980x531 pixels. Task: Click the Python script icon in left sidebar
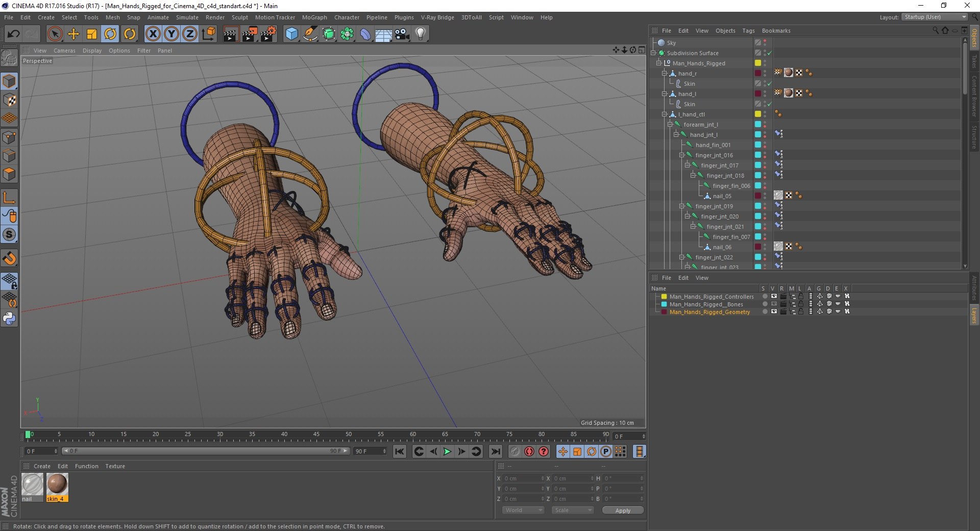9,319
